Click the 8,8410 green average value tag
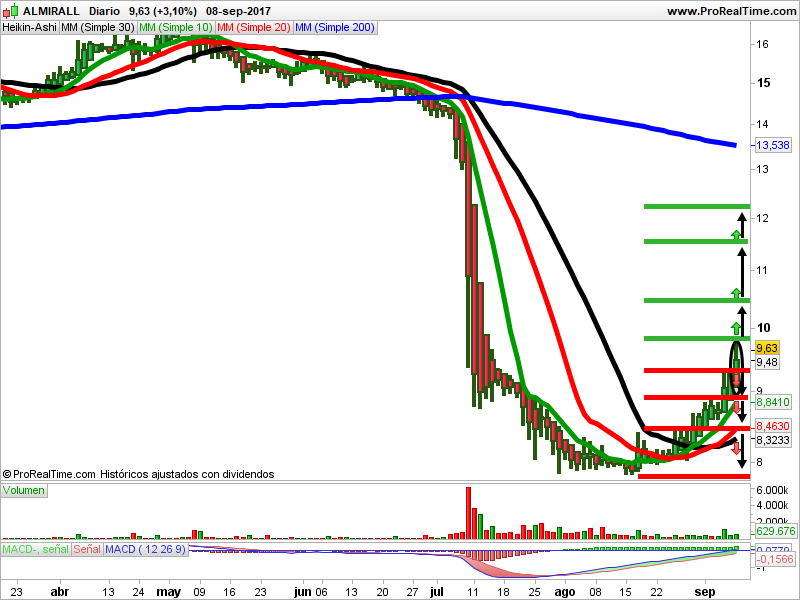The height and width of the screenshot is (600, 800). point(772,402)
